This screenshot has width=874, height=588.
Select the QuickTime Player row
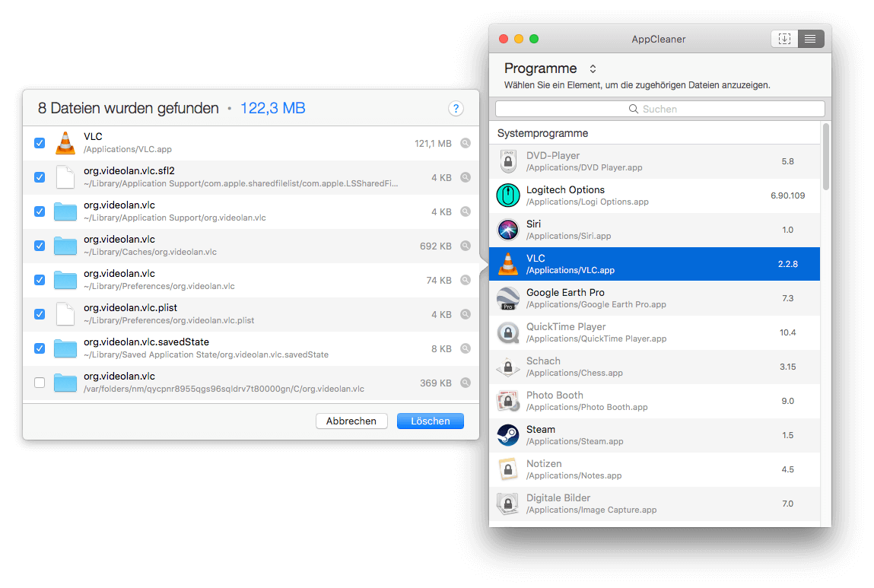[x=654, y=332]
